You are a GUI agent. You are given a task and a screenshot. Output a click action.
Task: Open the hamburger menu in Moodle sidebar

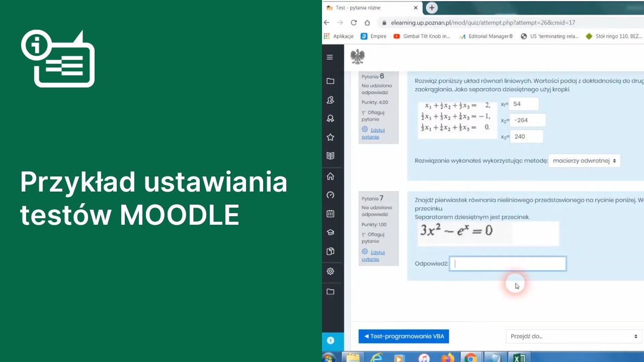(330, 57)
